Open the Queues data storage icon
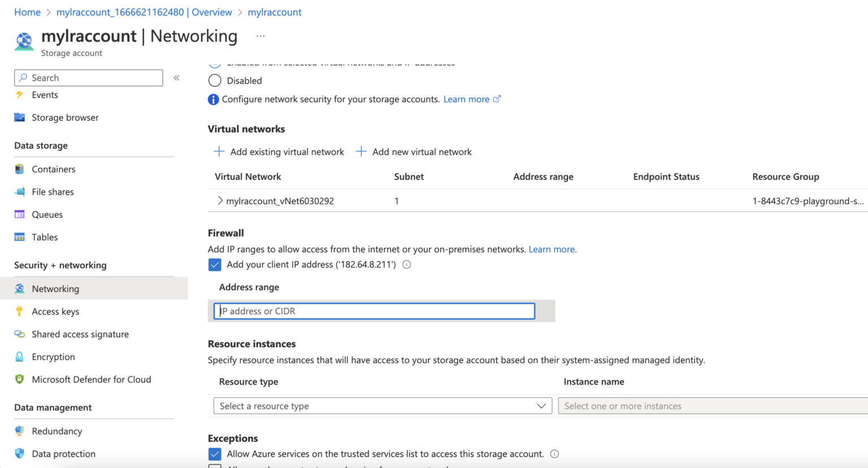Screen dimensions: 868x468 point(19,214)
